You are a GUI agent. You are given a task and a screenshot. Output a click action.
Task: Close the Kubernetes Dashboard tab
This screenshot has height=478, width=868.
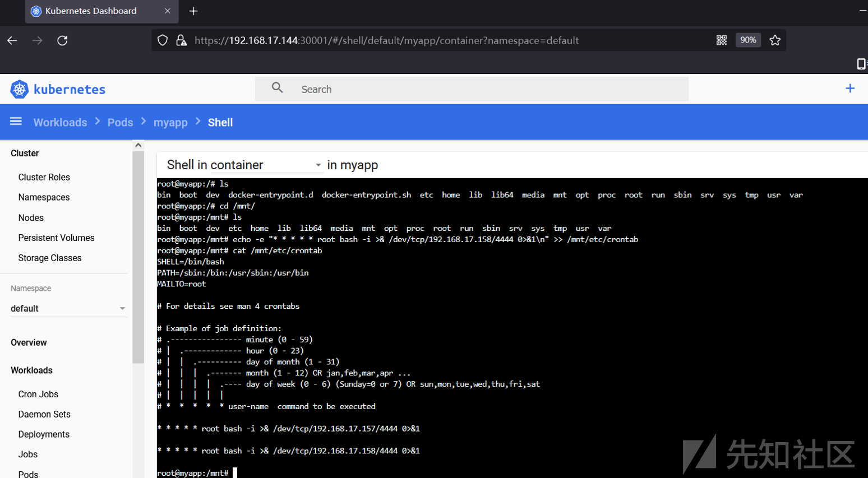[168, 11]
